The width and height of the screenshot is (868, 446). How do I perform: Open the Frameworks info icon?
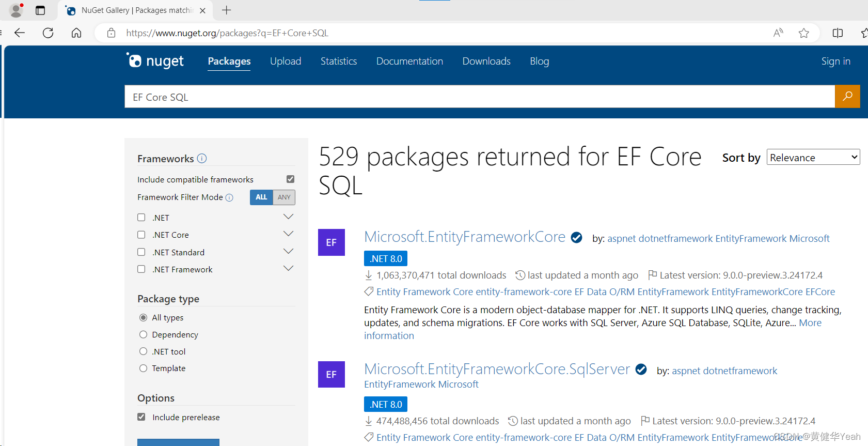pos(202,159)
